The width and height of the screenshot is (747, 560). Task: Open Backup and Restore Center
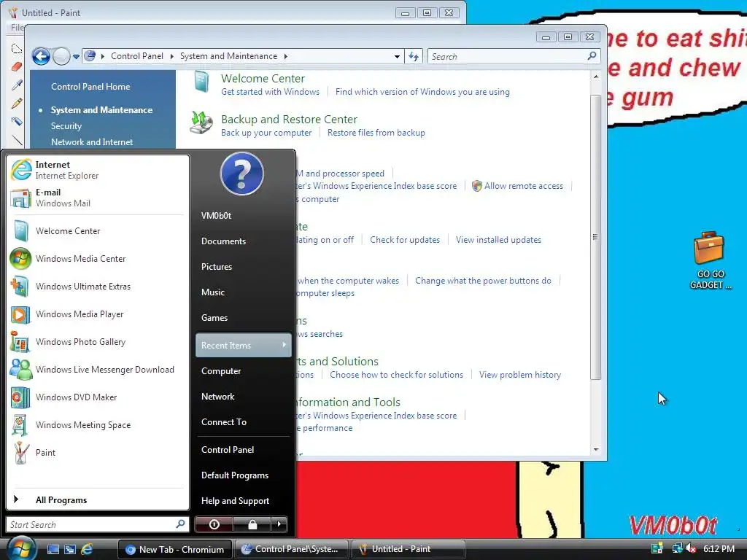coord(289,120)
